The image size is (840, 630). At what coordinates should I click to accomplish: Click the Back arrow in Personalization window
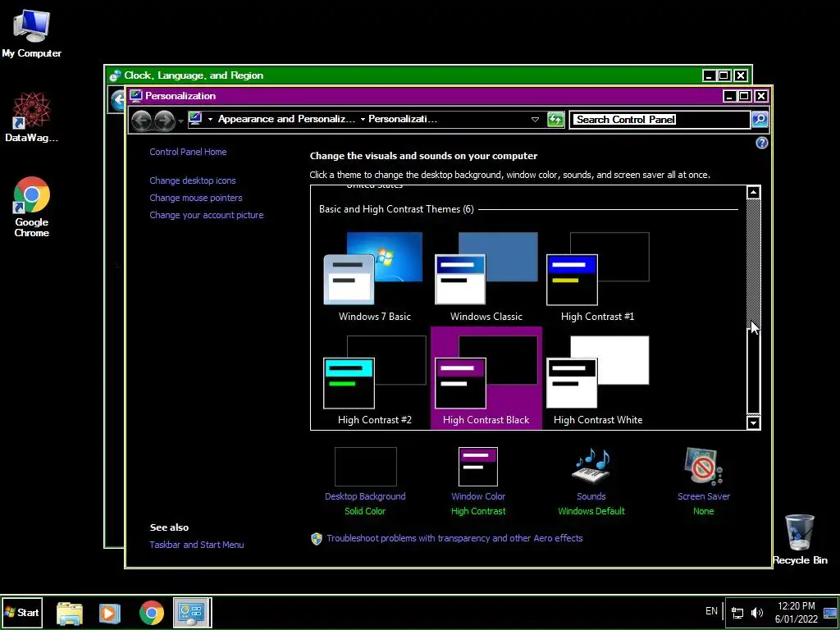pos(142,120)
